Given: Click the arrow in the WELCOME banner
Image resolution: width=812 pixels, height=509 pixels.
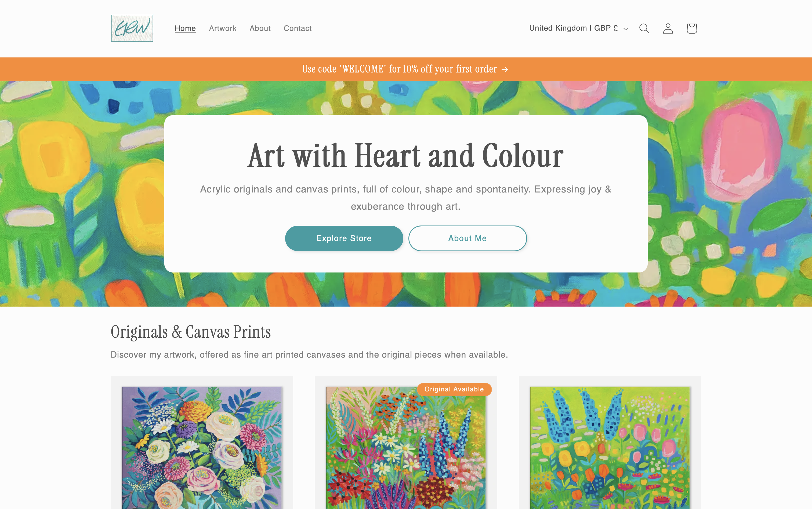Looking at the screenshot, I should coord(505,69).
